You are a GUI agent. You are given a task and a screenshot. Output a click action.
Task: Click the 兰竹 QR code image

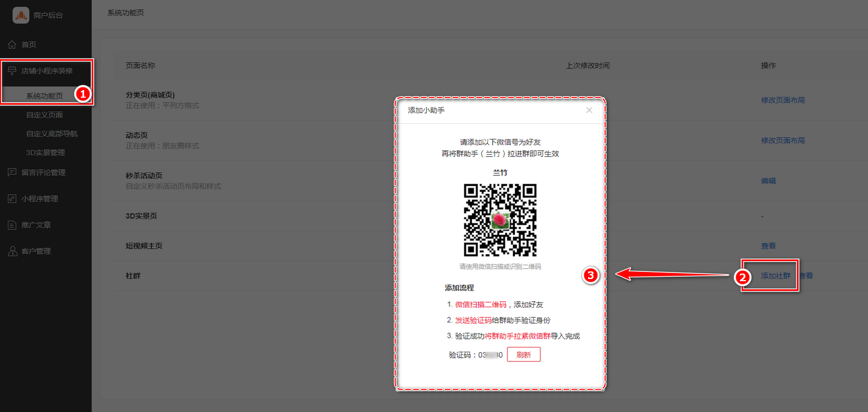tap(500, 220)
